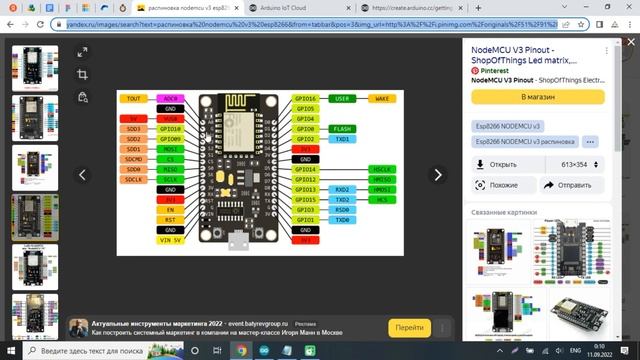Viewport: 640px width, 360px height.
Task: Click 'Отправить' share button
Action: tap(572, 185)
